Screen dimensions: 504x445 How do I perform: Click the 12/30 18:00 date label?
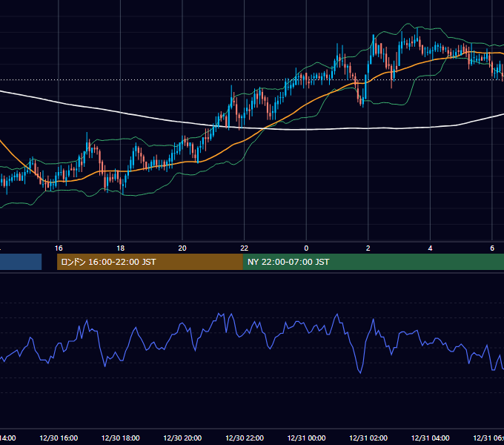click(121, 438)
